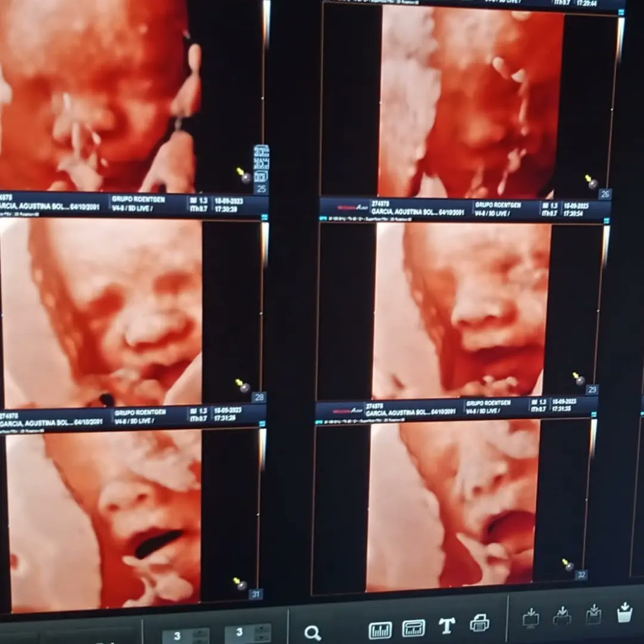The image size is (644, 644).
Task: Click the number badge 31
Action: [x=256, y=594]
